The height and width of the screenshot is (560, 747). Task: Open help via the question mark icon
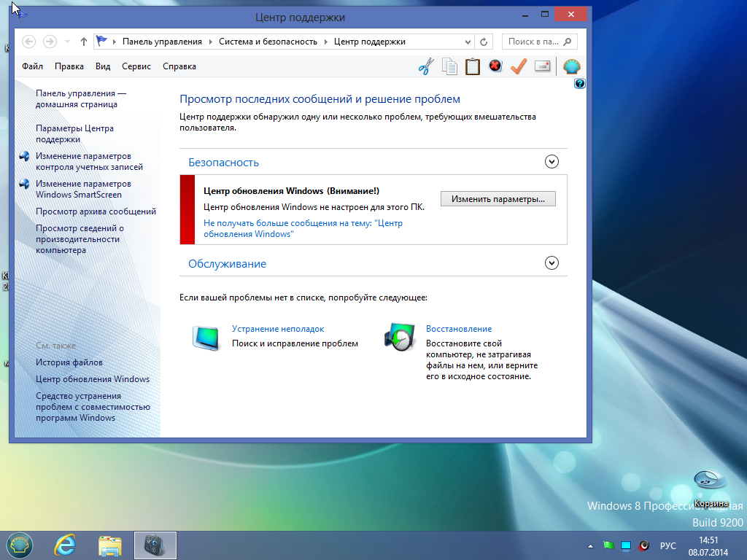579,84
